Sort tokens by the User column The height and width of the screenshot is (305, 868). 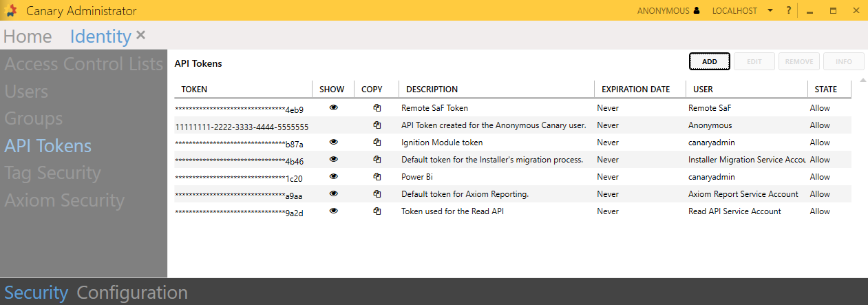pos(703,90)
